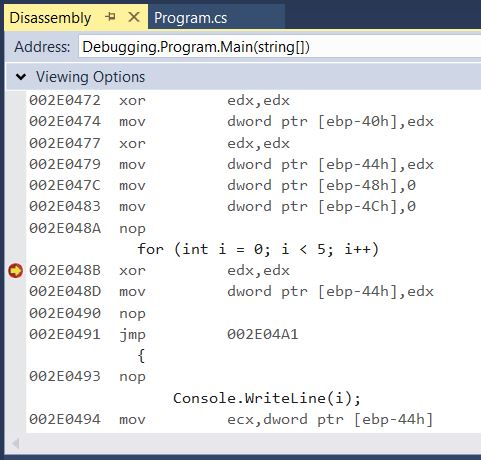Click the Address label

point(42,47)
